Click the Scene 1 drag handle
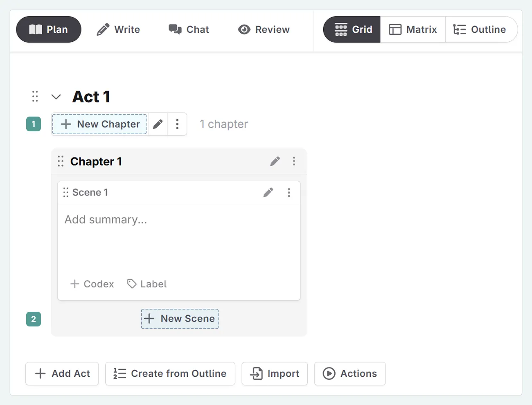This screenshot has height=405, width=532. 66,192
